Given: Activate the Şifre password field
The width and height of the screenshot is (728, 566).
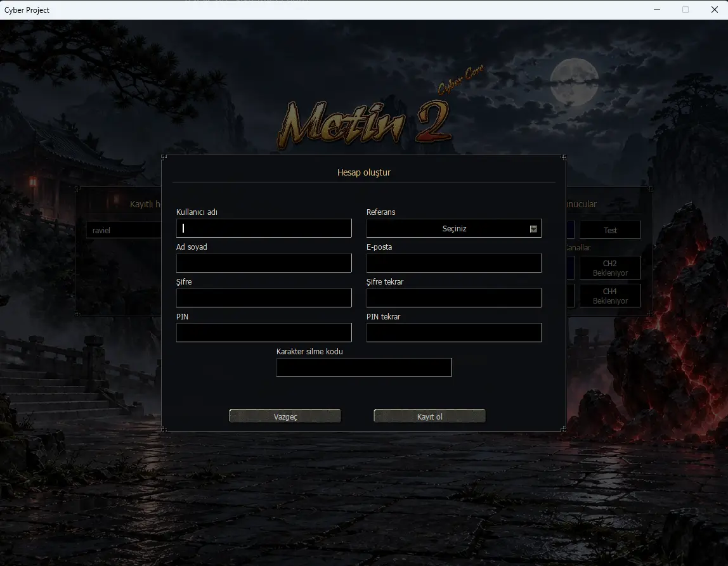Looking at the screenshot, I should click(264, 298).
